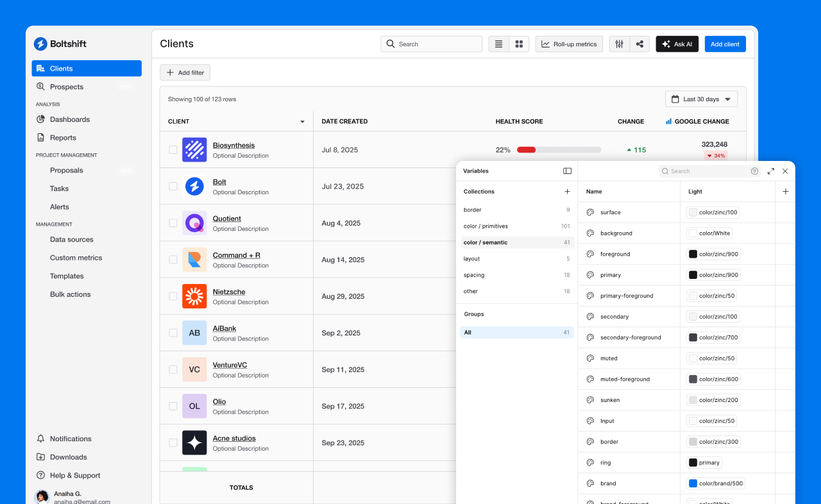
Task: Click the Bolt client logo
Action: [x=194, y=187]
